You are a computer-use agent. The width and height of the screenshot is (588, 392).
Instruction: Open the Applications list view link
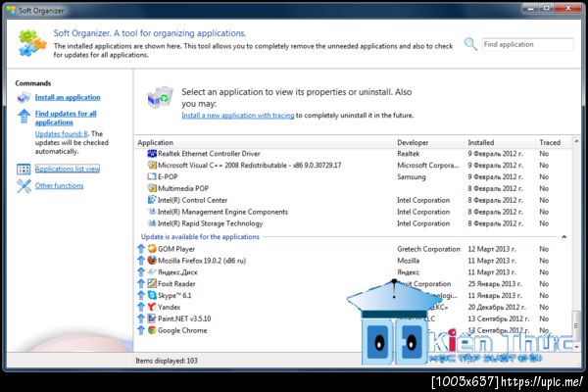[68, 169]
